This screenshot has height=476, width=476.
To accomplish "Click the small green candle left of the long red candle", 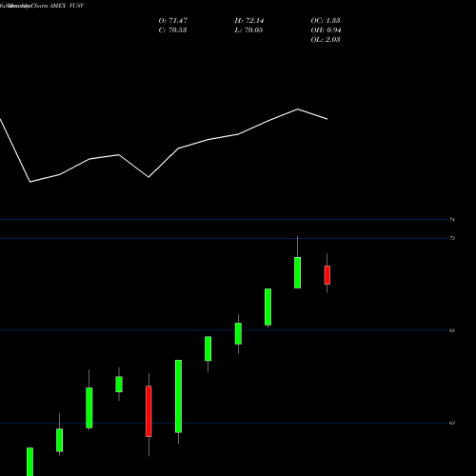I will click(x=119, y=384).
